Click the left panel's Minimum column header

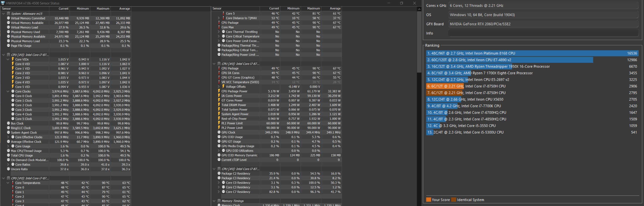[80, 9]
